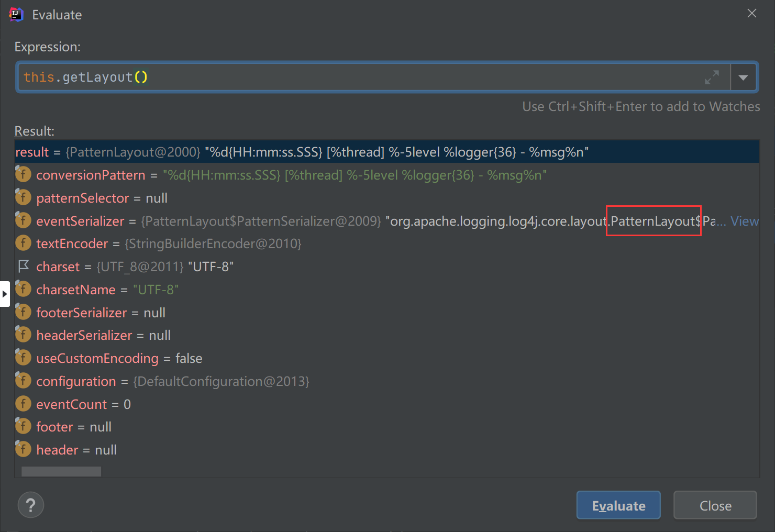Screen dimensions: 775x532
Task: Click the horizontal scrollbar thumb in results
Action: point(61,471)
